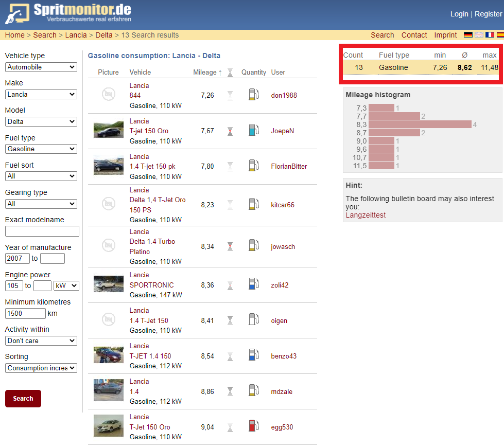Click Year of manufacture field showing 2007
This screenshot has height=448, width=504.
click(18, 259)
